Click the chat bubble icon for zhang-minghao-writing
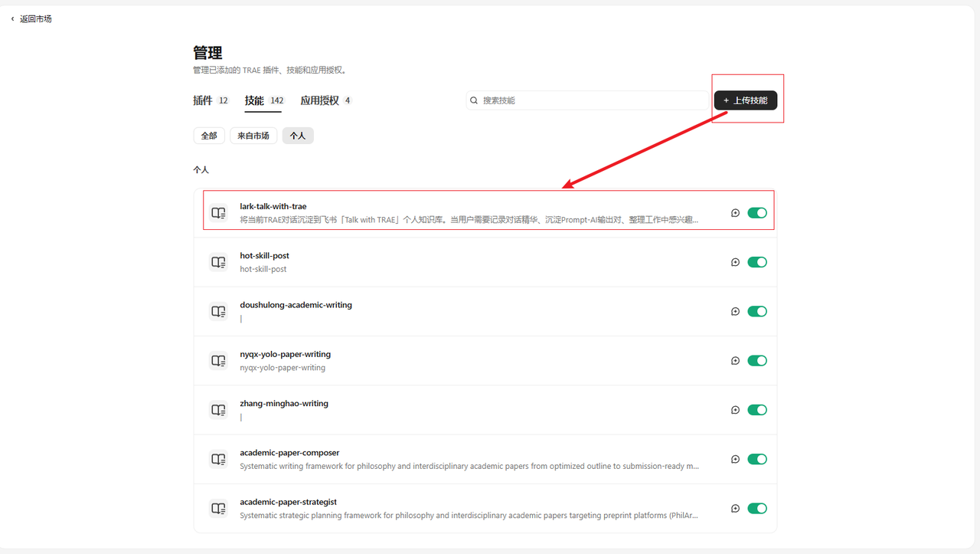This screenshot has width=980, height=554. 735,410
